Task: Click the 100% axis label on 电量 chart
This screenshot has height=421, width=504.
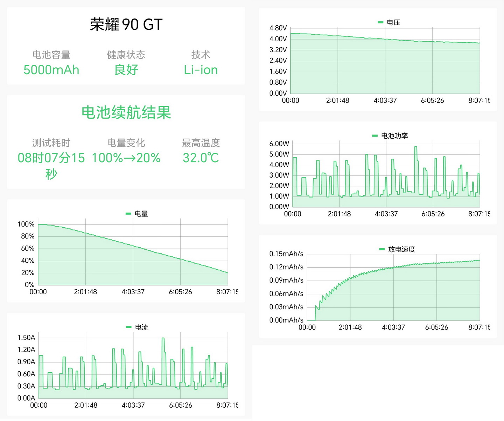Action: point(26,224)
